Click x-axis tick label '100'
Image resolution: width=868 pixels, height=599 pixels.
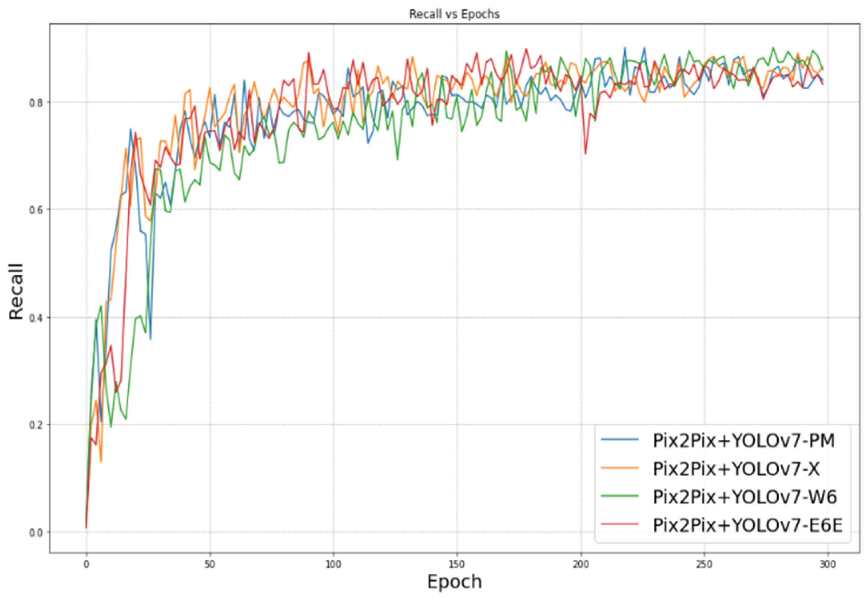pos(333,565)
